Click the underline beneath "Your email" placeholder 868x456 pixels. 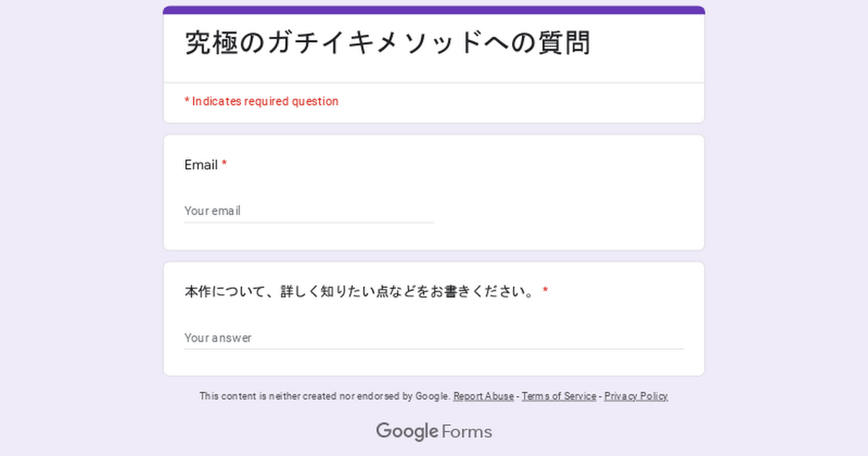click(x=309, y=222)
